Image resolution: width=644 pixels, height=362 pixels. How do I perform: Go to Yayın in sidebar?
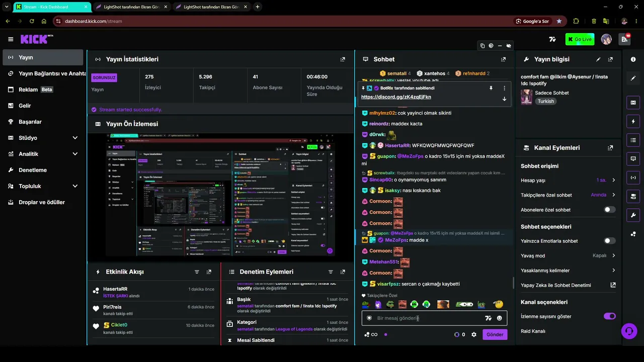click(43, 57)
